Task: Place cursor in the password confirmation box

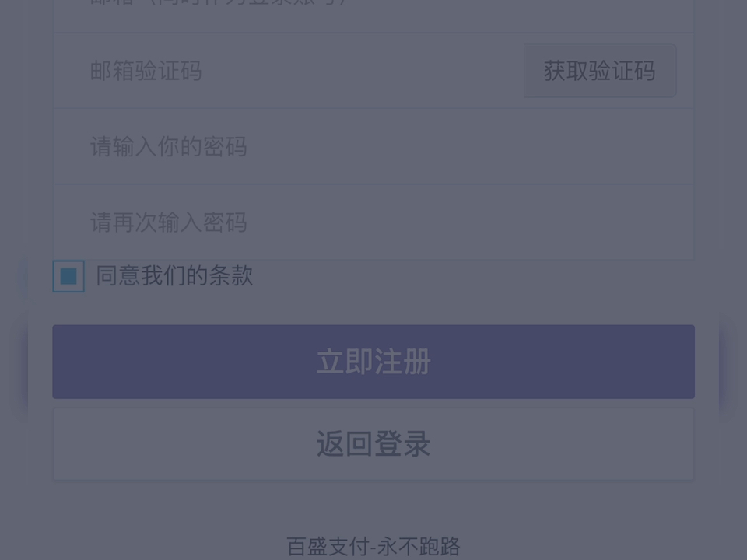Action: [x=373, y=222]
